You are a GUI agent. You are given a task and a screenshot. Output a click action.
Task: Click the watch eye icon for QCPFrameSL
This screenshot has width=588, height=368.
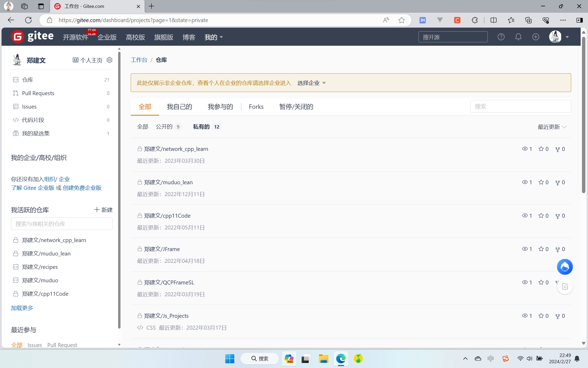524,282
